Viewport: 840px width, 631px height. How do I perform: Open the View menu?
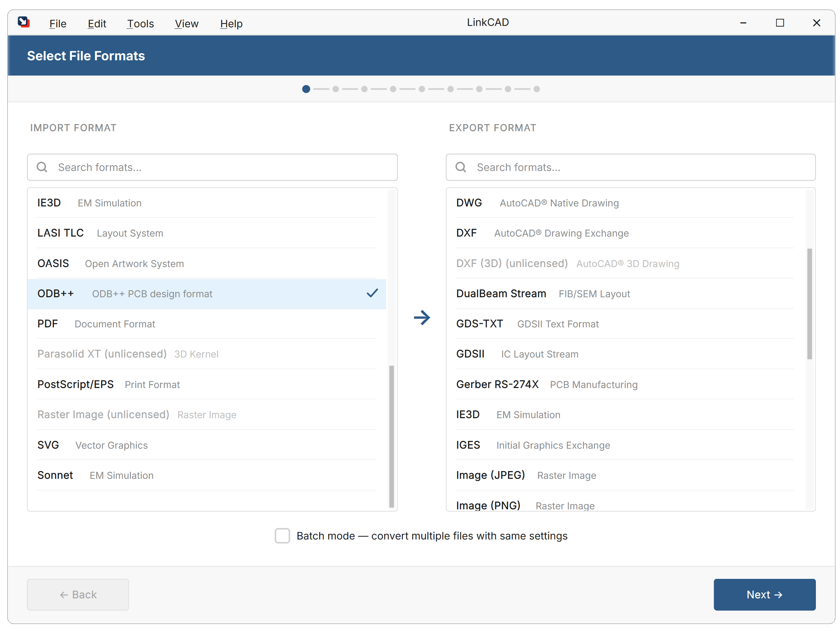tap(187, 23)
